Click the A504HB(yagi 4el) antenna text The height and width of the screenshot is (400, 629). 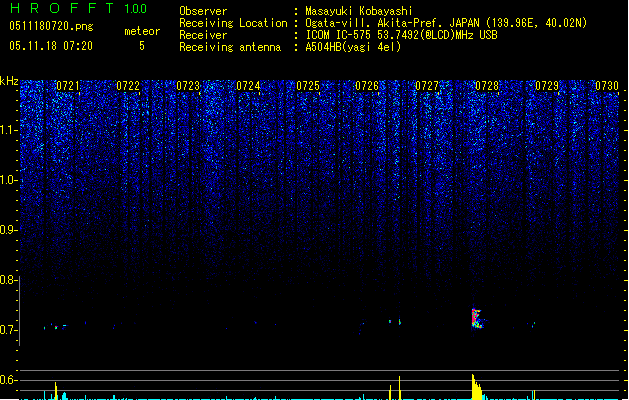tap(353, 47)
